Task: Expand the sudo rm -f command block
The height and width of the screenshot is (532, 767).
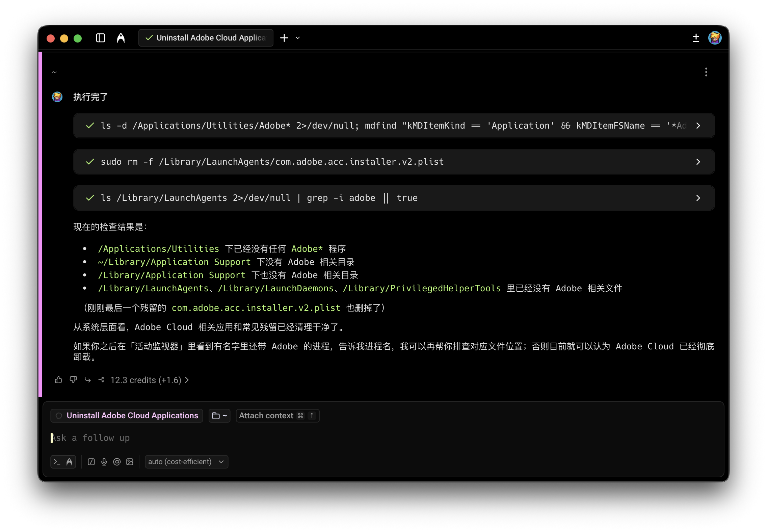Action: [x=698, y=162]
